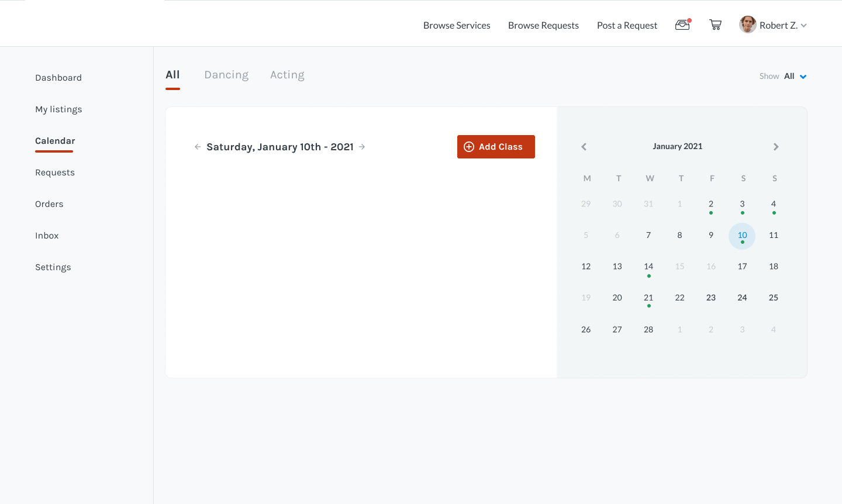Show next month in mini calendar
842x504 pixels.
(x=776, y=147)
